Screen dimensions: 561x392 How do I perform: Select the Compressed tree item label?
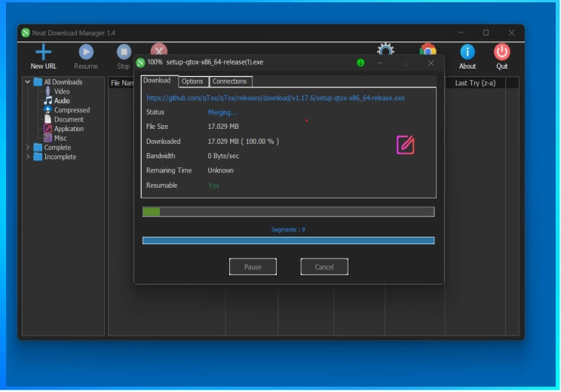click(72, 110)
